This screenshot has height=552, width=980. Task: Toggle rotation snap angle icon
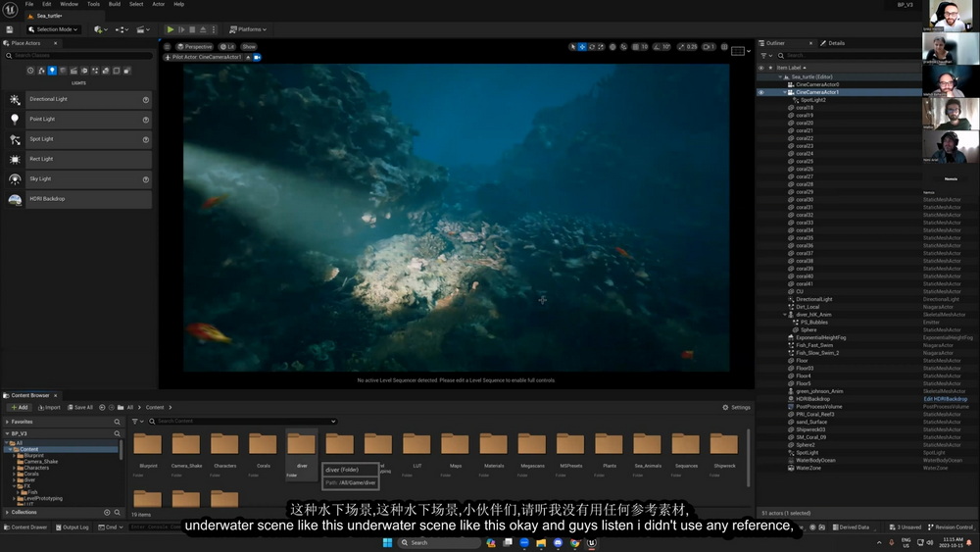657,47
